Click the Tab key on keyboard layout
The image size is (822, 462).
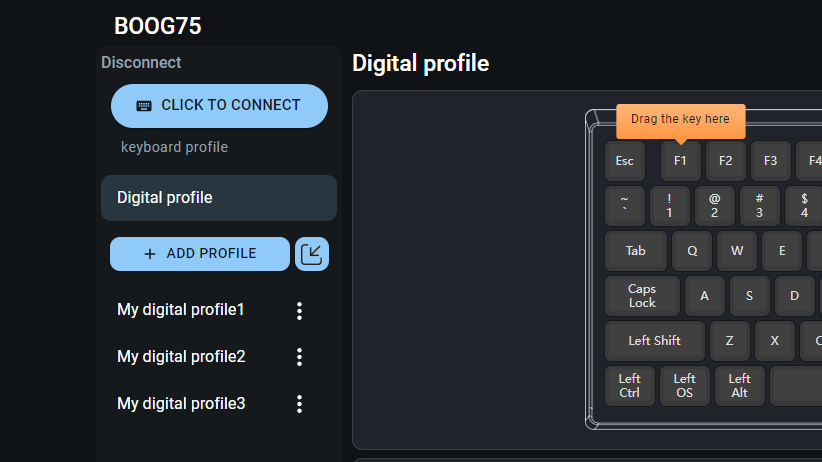[x=635, y=251]
